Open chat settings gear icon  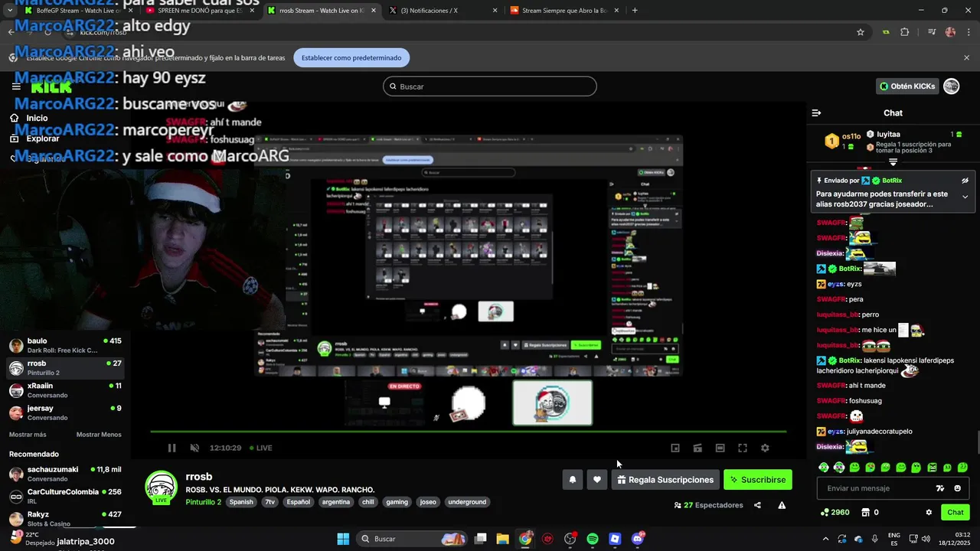point(929,512)
